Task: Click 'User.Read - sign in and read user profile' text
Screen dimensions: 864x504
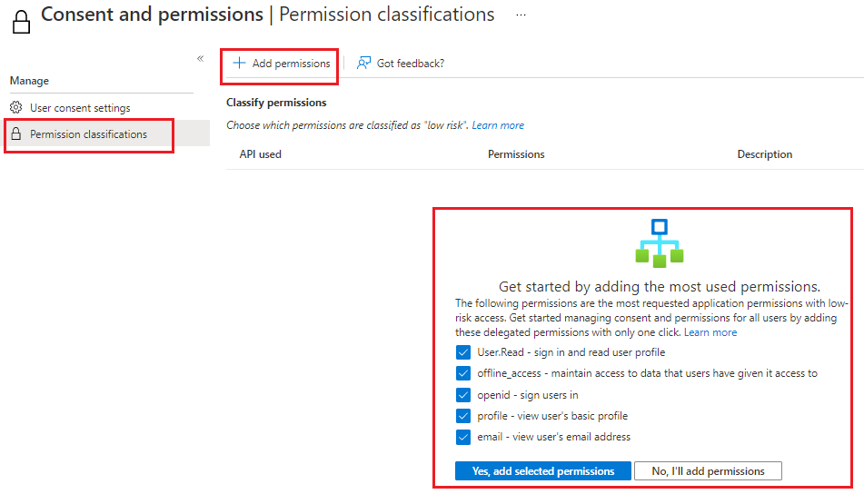Action: pos(571,352)
